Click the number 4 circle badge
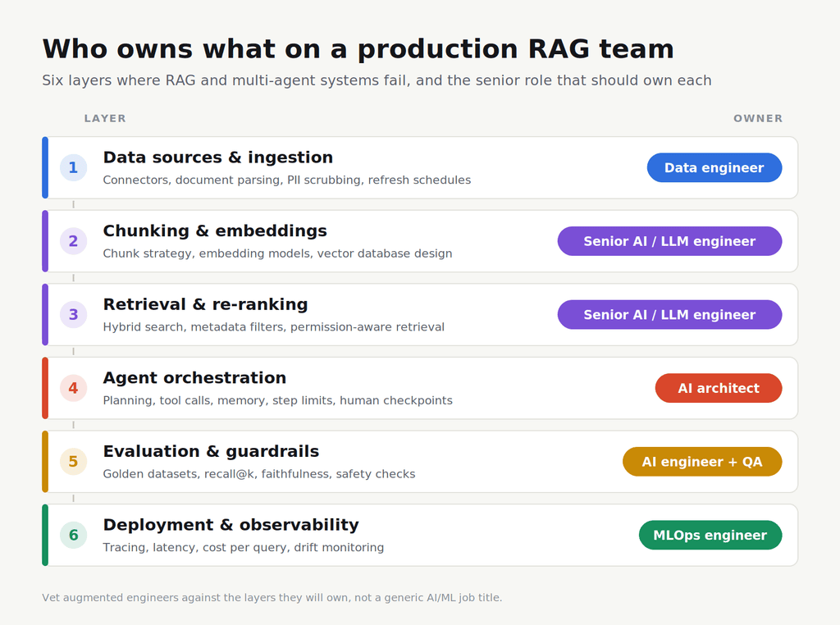This screenshot has height=625, width=840. pyautogui.click(x=73, y=388)
